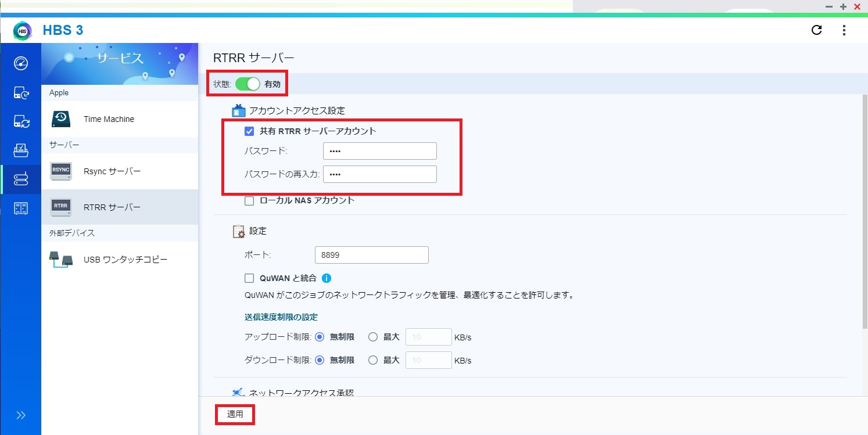Click the パスワード input field

(x=380, y=151)
